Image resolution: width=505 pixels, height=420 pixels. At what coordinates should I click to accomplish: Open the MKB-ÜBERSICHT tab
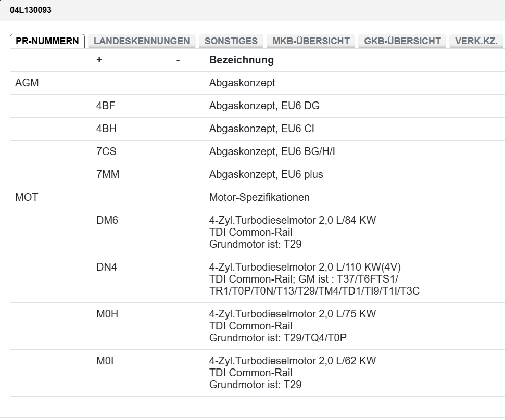click(311, 41)
